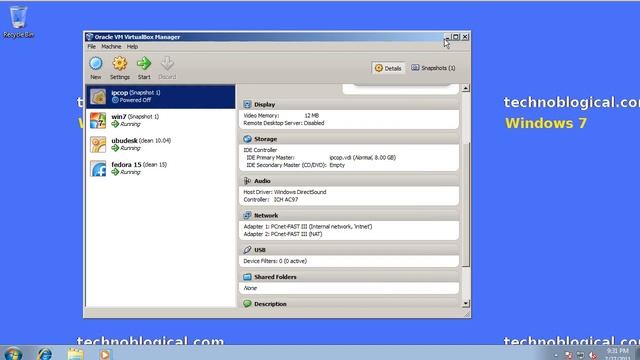Click the Network section icon
The width and height of the screenshot is (640, 360).
[247, 215]
